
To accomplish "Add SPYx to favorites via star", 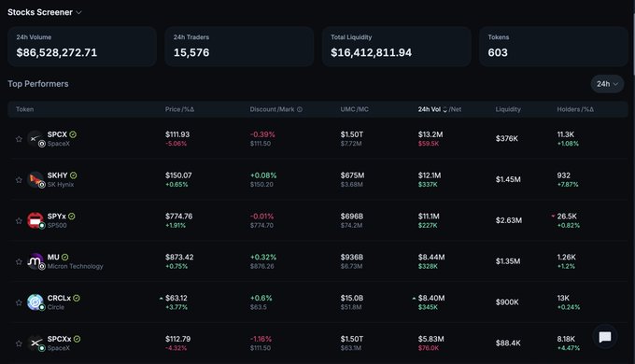I will pos(19,220).
